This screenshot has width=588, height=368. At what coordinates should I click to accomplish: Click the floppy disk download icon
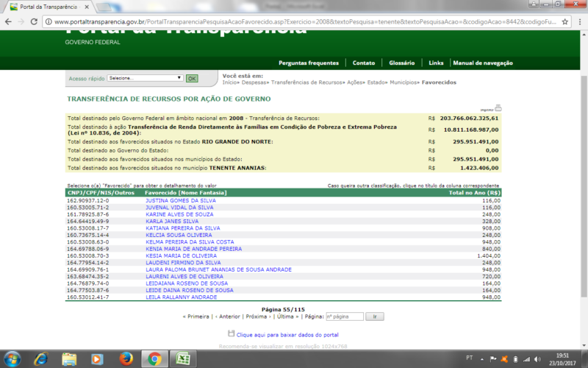pos(231,333)
